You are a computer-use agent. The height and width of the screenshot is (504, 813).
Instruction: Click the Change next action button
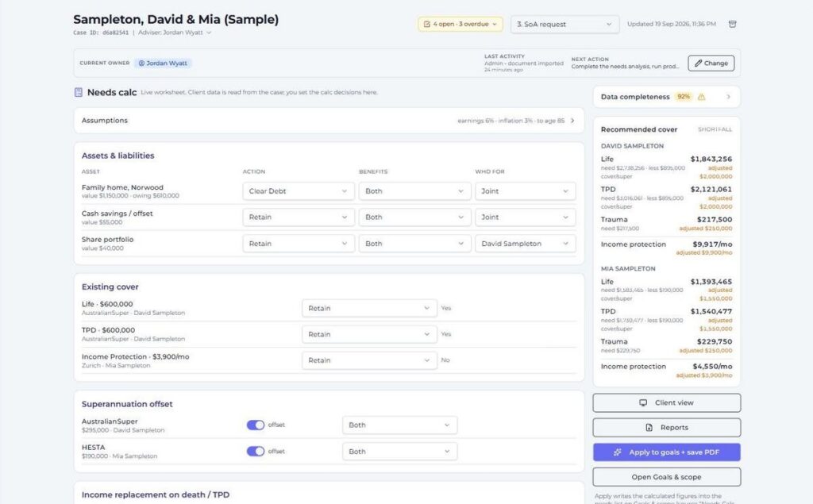pos(711,63)
